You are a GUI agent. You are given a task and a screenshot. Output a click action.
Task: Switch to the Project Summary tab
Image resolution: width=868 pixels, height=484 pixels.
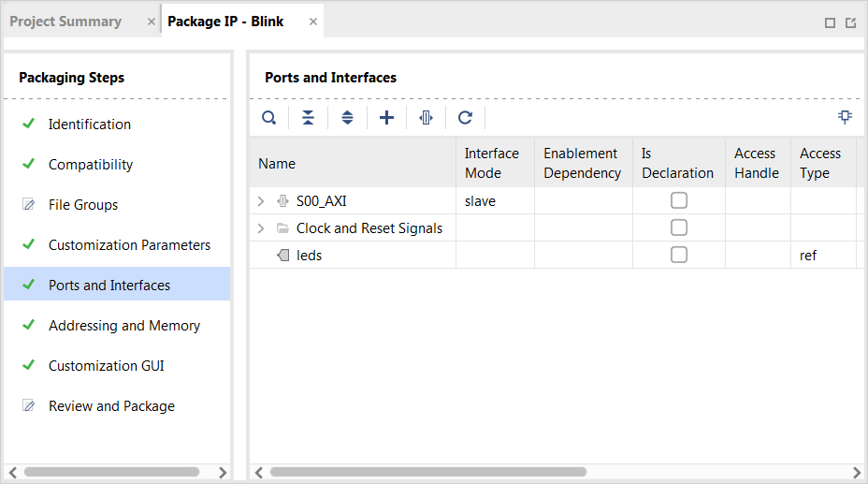pos(65,22)
